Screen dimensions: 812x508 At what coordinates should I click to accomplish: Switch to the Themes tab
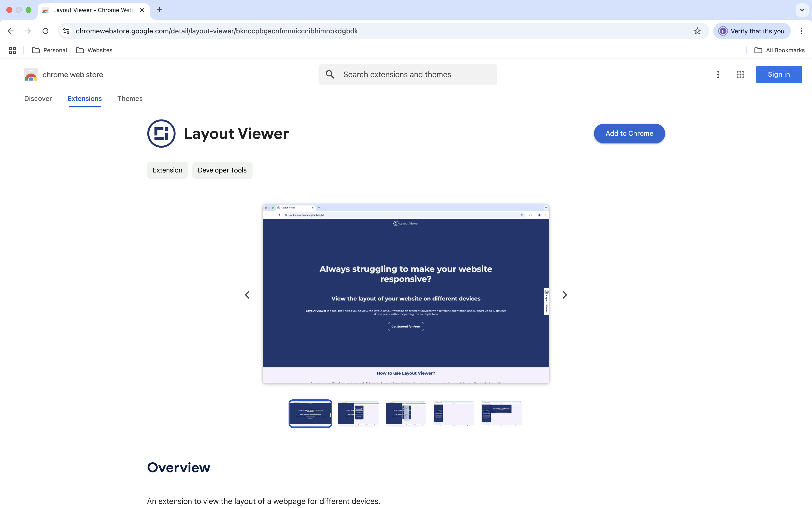tap(130, 98)
